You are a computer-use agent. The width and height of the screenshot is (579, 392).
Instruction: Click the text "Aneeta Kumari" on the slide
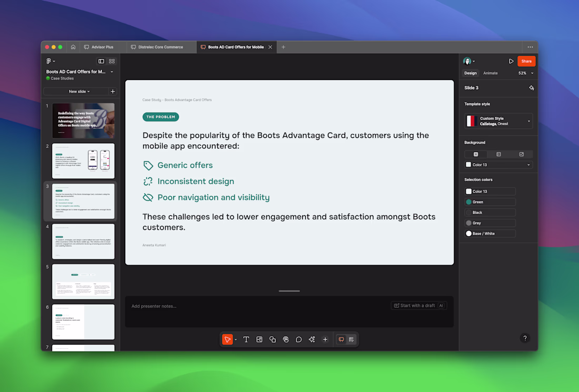pos(154,245)
